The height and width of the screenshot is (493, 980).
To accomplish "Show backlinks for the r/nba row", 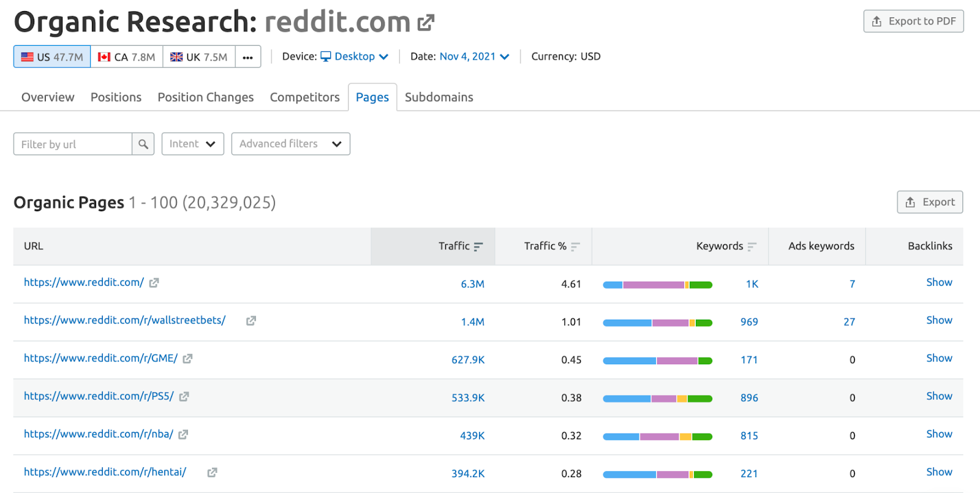I will pyautogui.click(x=939, y=434).
